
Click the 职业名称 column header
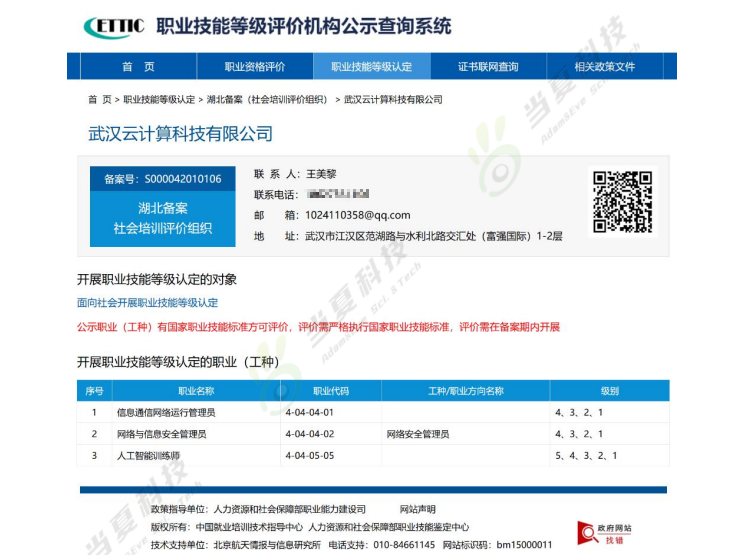click(196, 391)
